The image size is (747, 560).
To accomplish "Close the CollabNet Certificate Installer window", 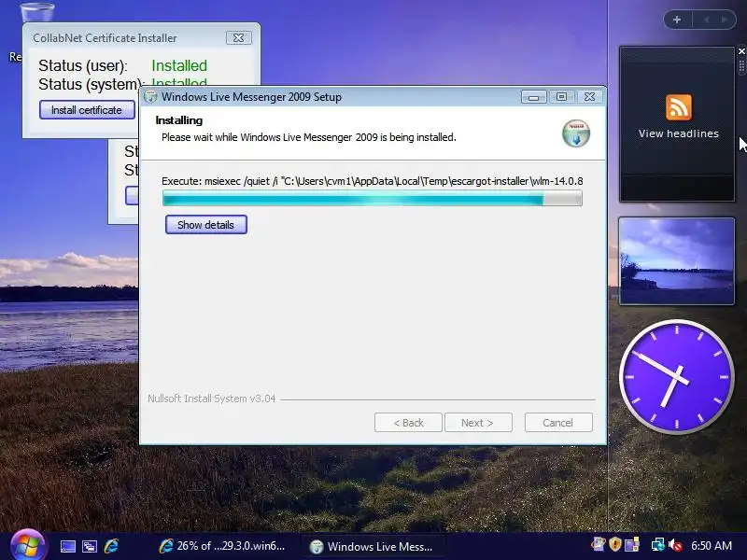I will [239, 38].
